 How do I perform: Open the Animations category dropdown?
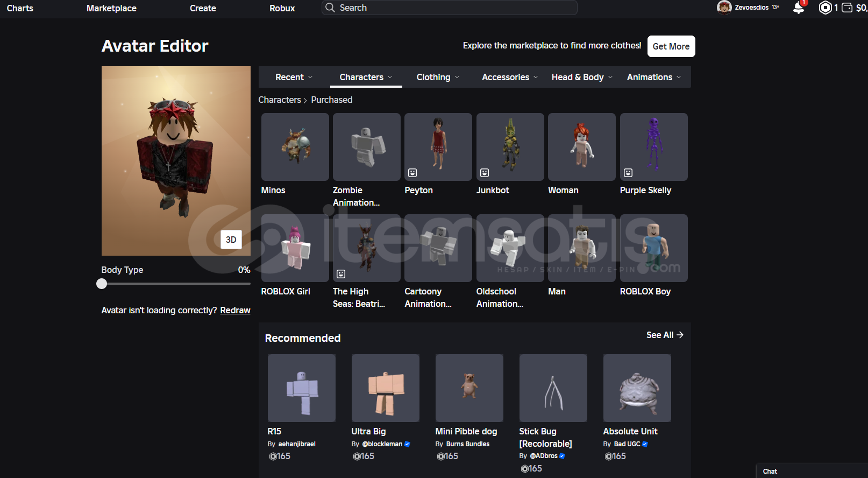[653, 78]
